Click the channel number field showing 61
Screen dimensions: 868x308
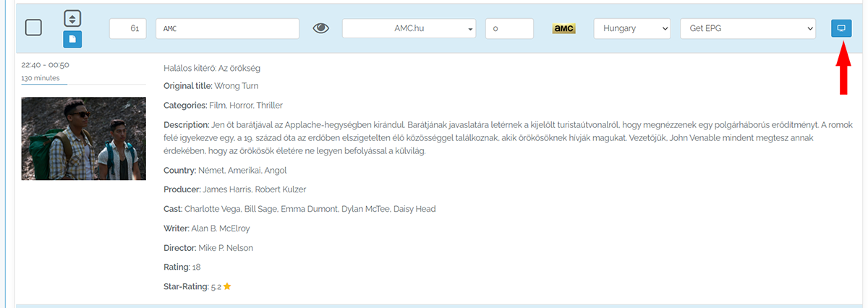pyautogui.click(x=128, y=28)
